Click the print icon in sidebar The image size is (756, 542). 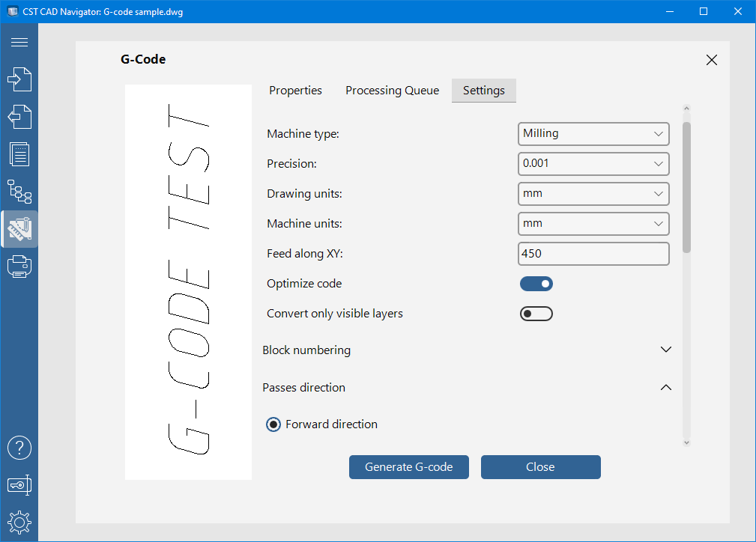tap(19, 266)
